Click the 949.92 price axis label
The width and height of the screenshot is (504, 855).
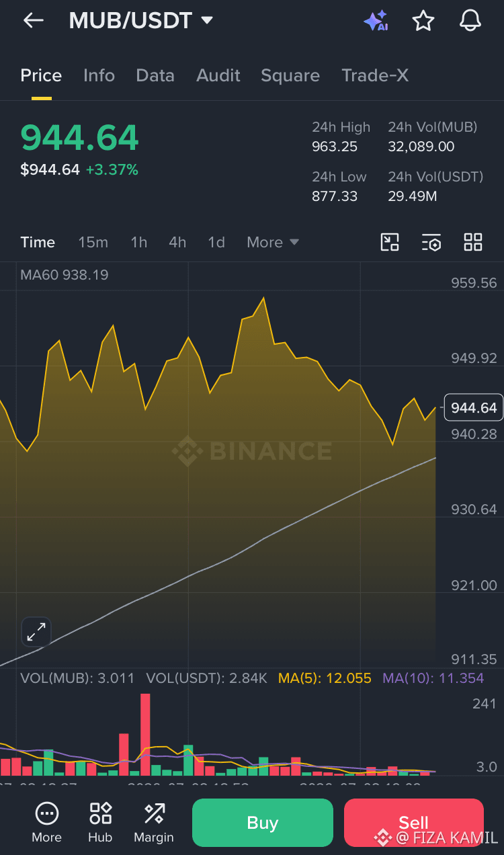(x=474, y=358)
